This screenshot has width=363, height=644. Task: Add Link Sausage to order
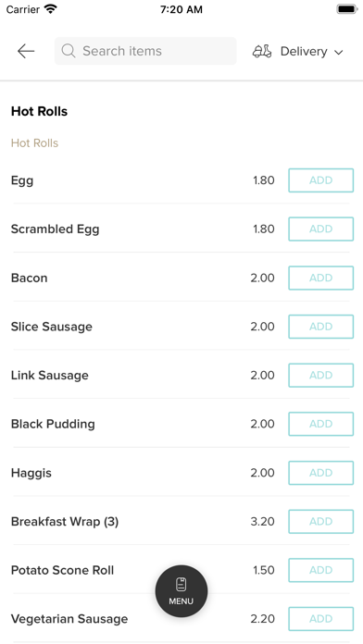(x=321, y=376)
